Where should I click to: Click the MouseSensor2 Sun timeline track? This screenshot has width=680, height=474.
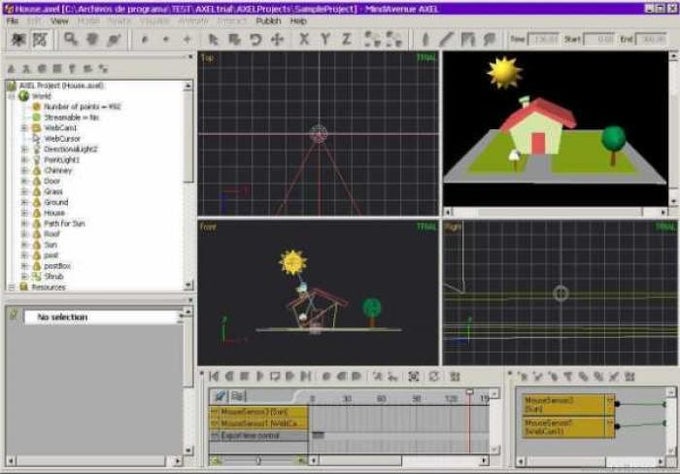tap(259, 412)
